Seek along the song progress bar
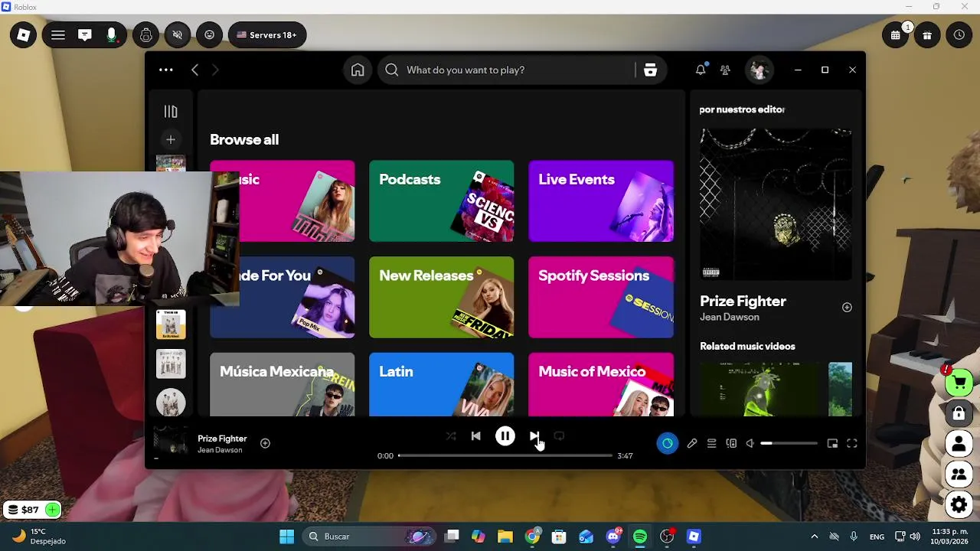Viewport: 980px width, 551px height. (505, 455)
